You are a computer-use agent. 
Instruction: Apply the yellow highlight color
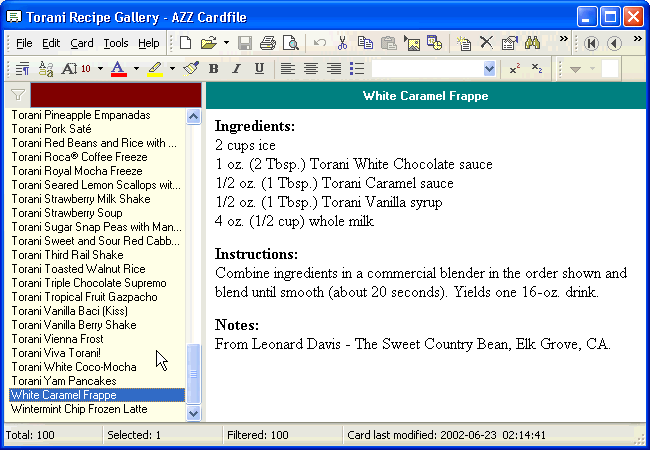tap(155, 68)
